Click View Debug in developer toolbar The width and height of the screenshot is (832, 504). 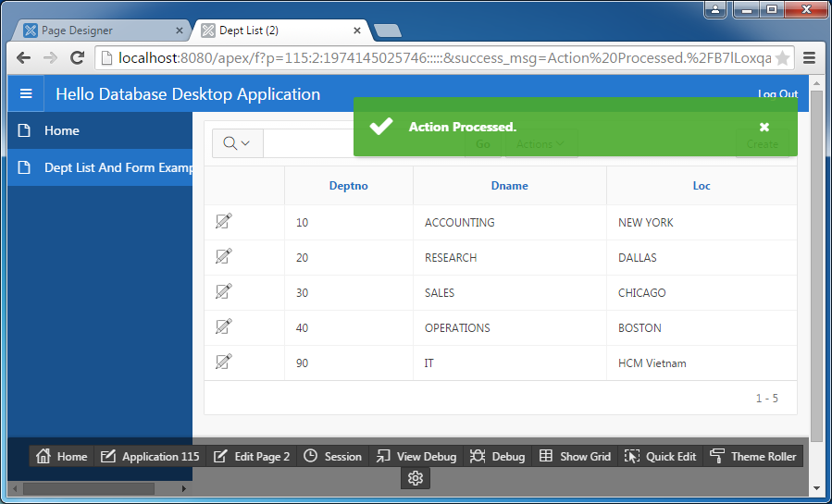click(416, 456)
